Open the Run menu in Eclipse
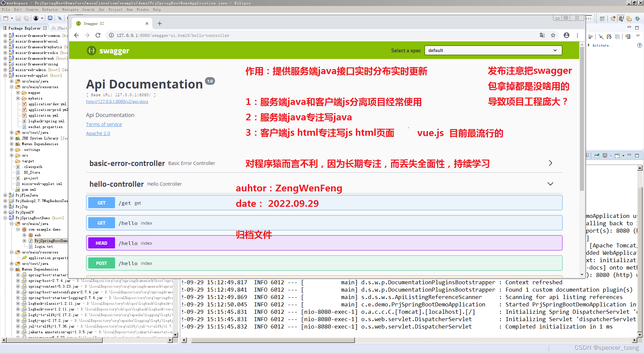Image resolution: width=644 pixels, height=354 pixels. coord(129,9)
